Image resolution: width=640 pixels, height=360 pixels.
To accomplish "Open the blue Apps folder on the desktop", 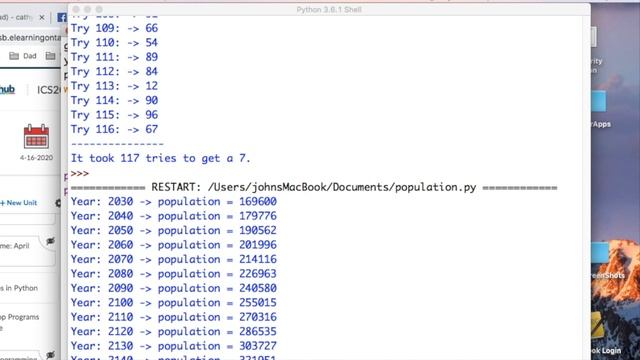I will 599,101.
